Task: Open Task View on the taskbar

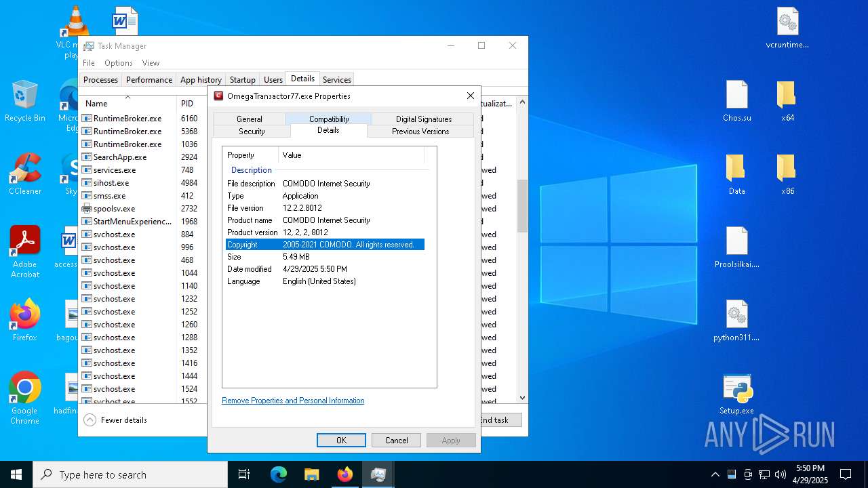Action: (x=244, y=474)
